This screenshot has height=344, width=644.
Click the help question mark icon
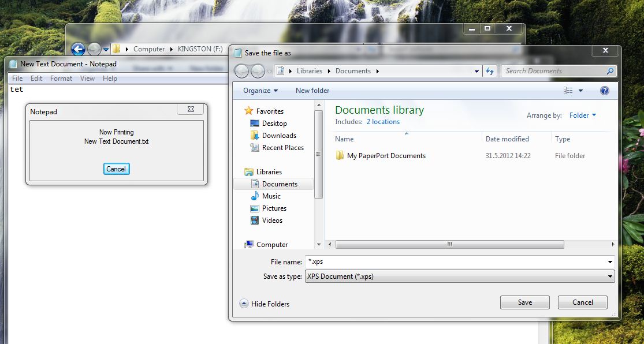point(604,91)
